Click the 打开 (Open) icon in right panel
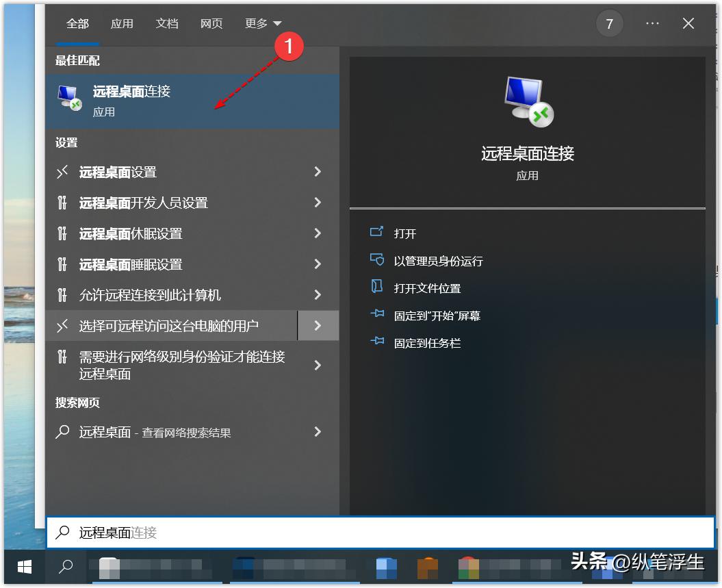 tap(378, 233)
